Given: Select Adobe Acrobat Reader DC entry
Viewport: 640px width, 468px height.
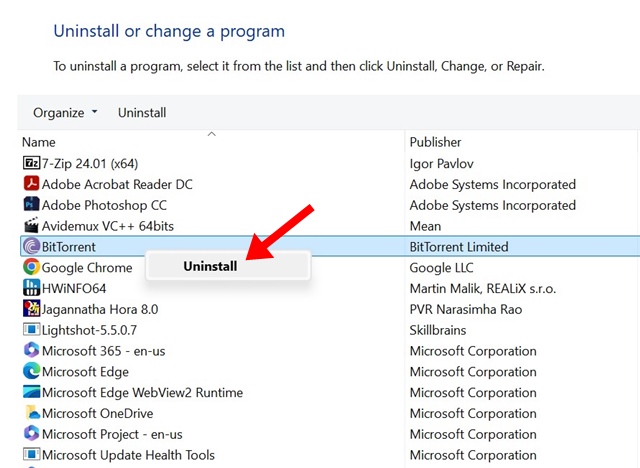Looking at the screenshot, I should tap(117, 184).
